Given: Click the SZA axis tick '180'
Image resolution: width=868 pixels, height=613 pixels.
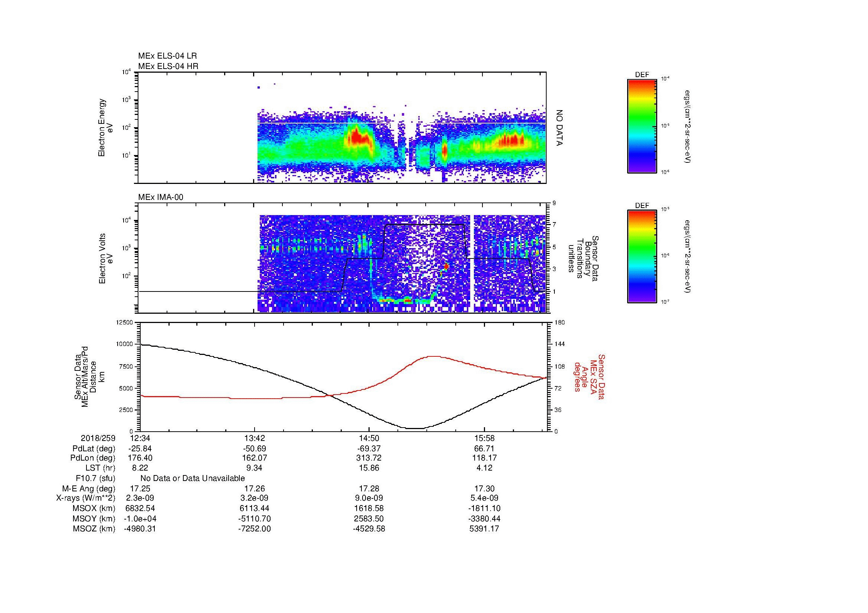Looking at the screenshot, I should pyautogui.click(x=560, y=323).
